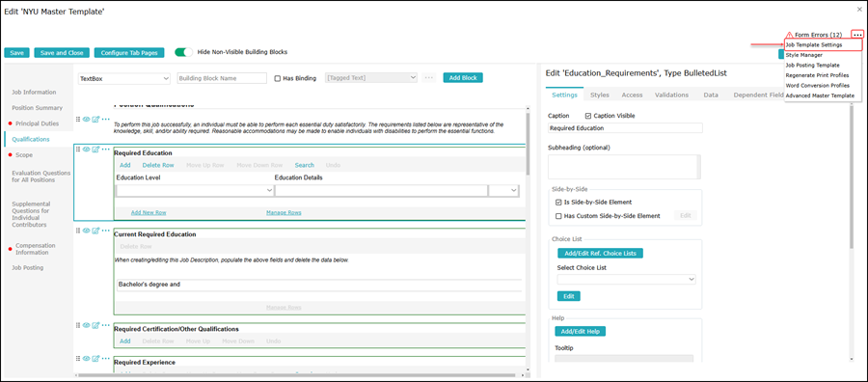Image resolution: width=868 pixels, height=382 pixels.
Task: Click the edit icon for the Current Required Education block
Action: pyautogui.click(x=95, y=231)
